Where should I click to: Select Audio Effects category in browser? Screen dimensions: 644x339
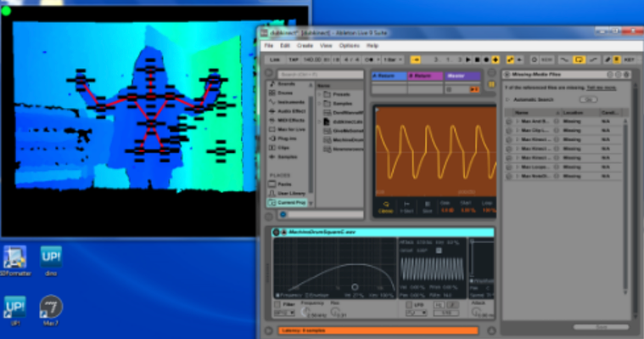pyautogui.click(x=288, y=111)
